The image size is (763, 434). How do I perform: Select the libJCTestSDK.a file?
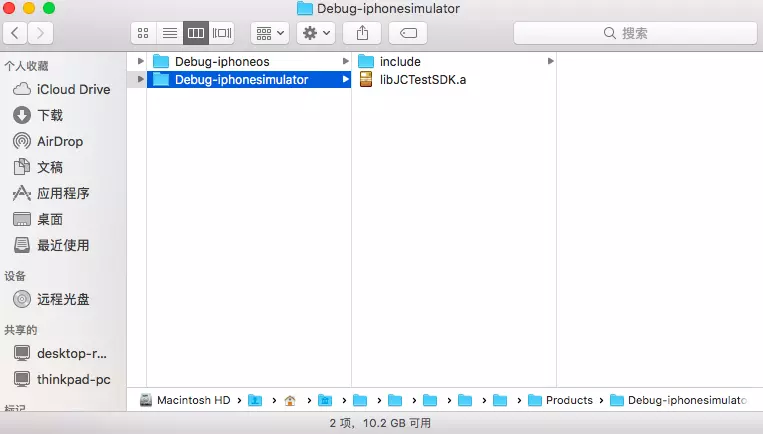click(422, 80)
